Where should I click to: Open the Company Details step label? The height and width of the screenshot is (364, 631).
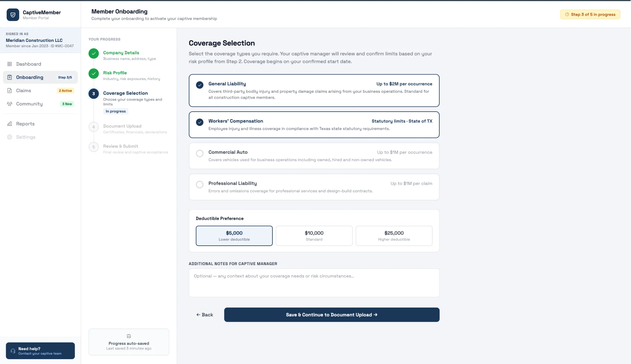pyautogui.click(x=121, y=53)
